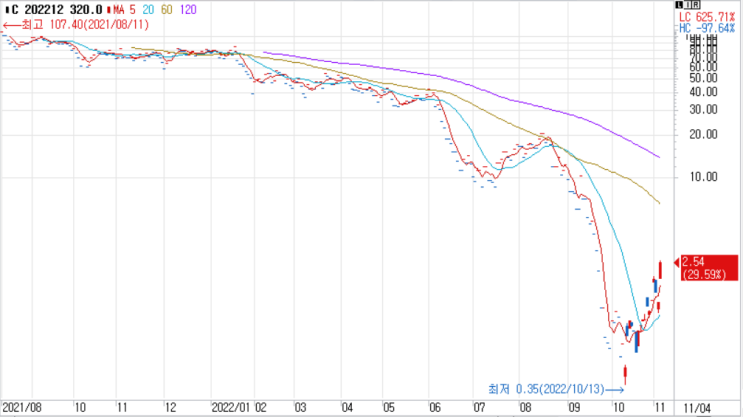Click the 08 month label after 07

(525, 408)
